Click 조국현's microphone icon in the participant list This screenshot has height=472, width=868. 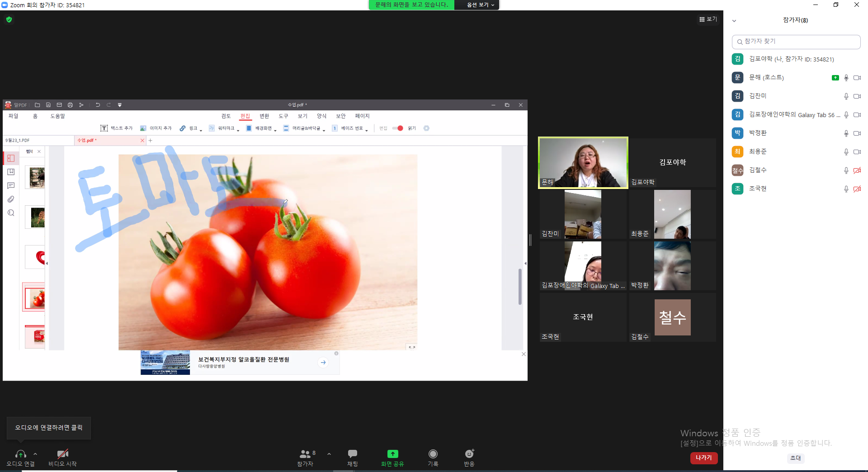pyautogui.click(x=846, y=189)
